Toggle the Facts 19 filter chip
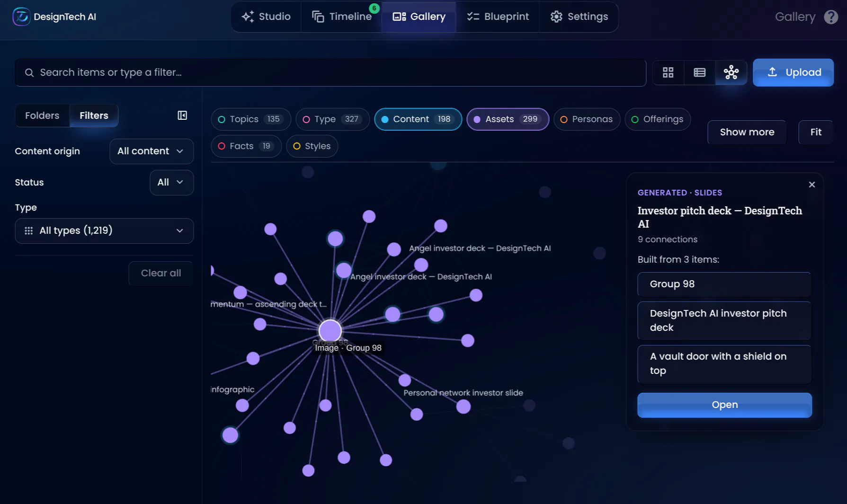 (x=246, y=146)
